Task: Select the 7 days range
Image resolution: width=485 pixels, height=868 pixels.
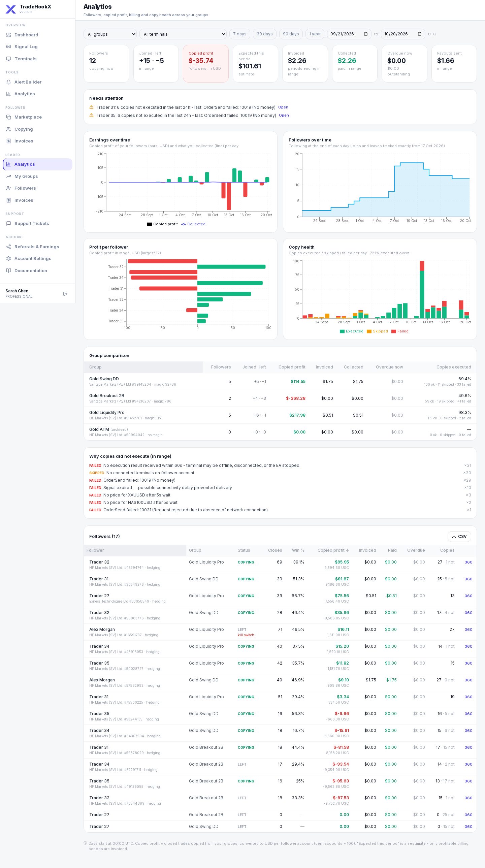Action: [x=239, y=34]
